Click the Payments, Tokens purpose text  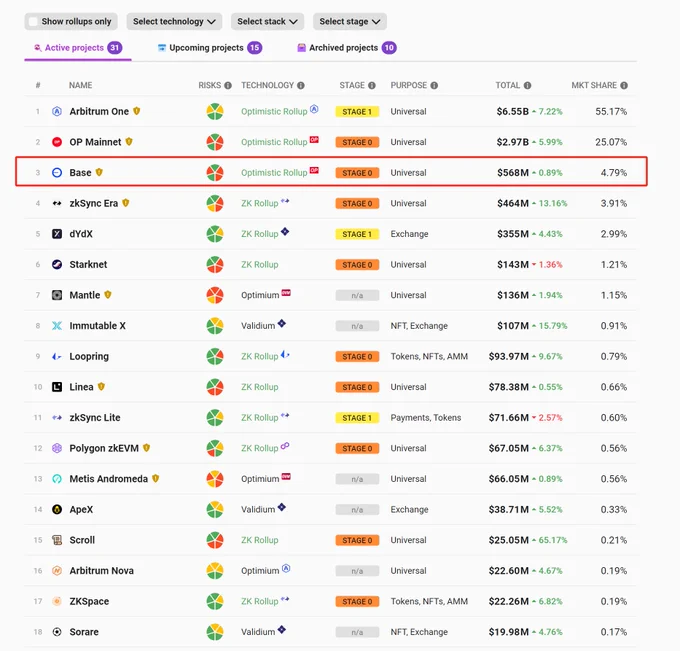pyautogui.click(x=426, y=418)
